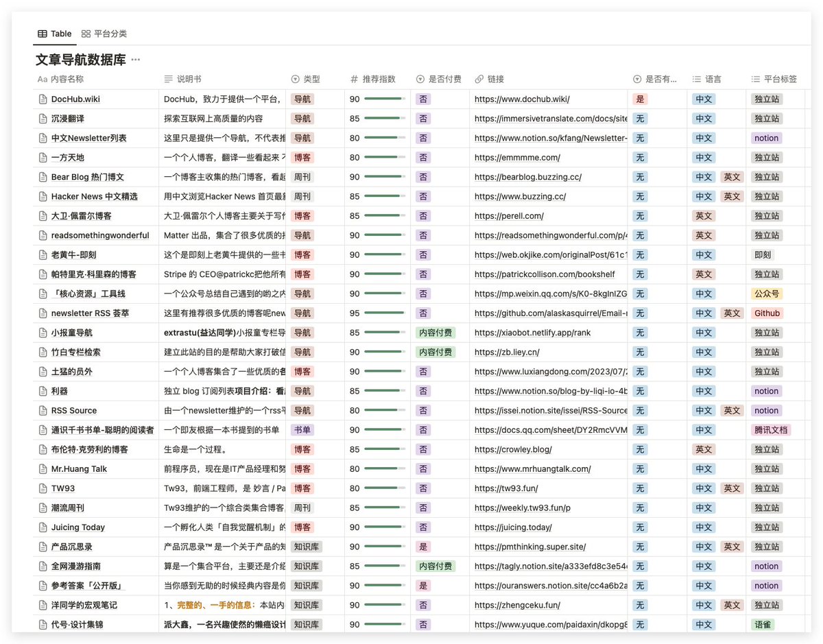Click the select icon in 语言 column header
The height and width of the screenshot is (644, 823).
695,79
